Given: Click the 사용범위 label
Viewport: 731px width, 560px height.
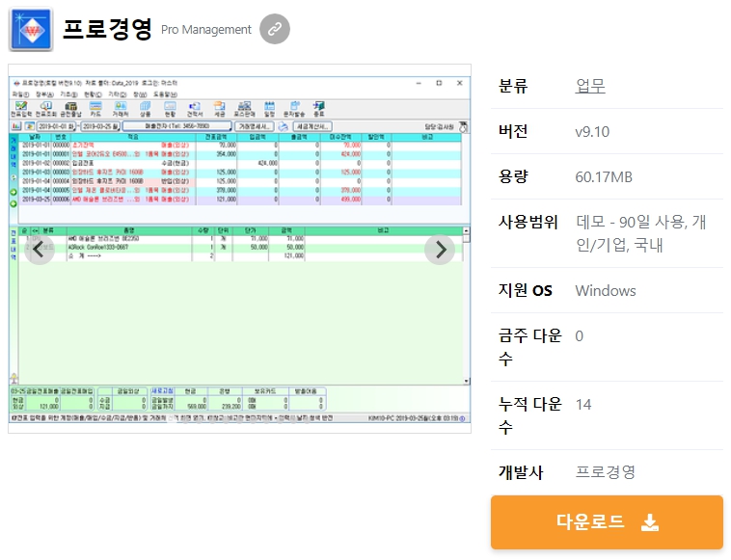Looking at the screenshot, I should [528, 223].
